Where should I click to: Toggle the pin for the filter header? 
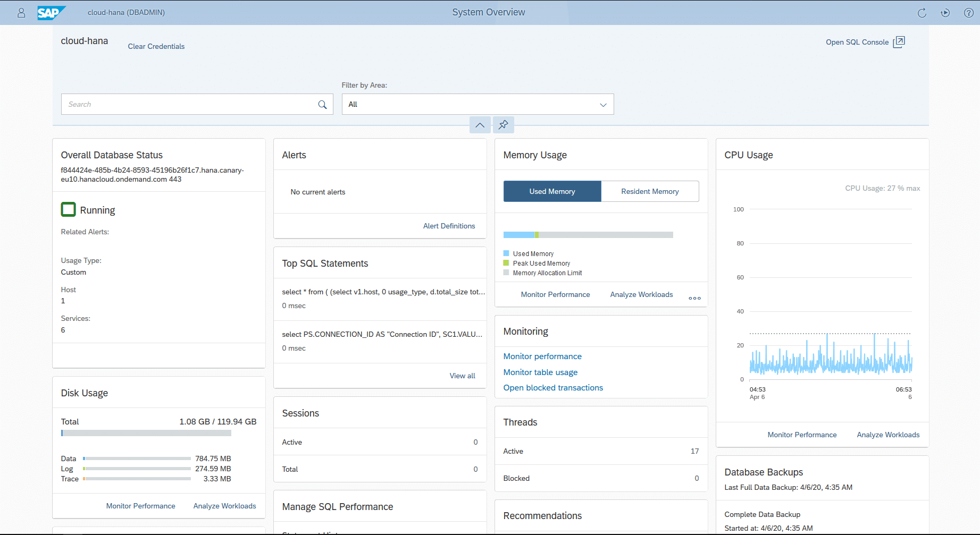pyautogui.click(x=503, y=125)
